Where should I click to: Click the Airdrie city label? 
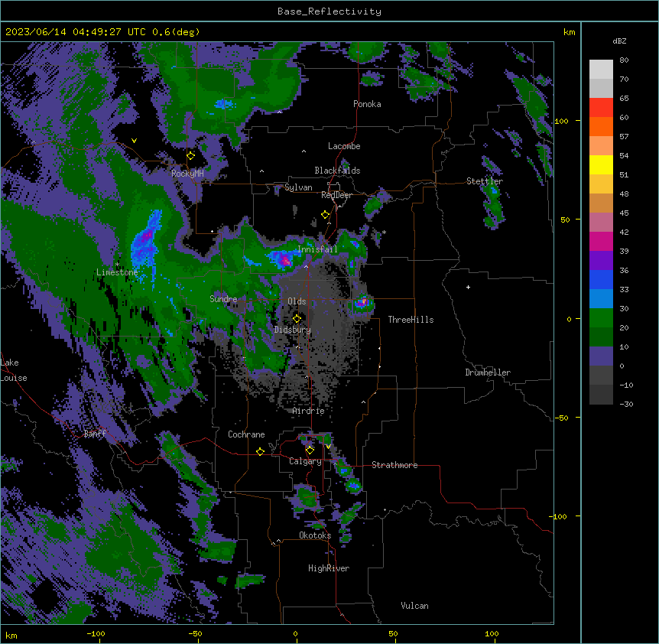[309, 411]
